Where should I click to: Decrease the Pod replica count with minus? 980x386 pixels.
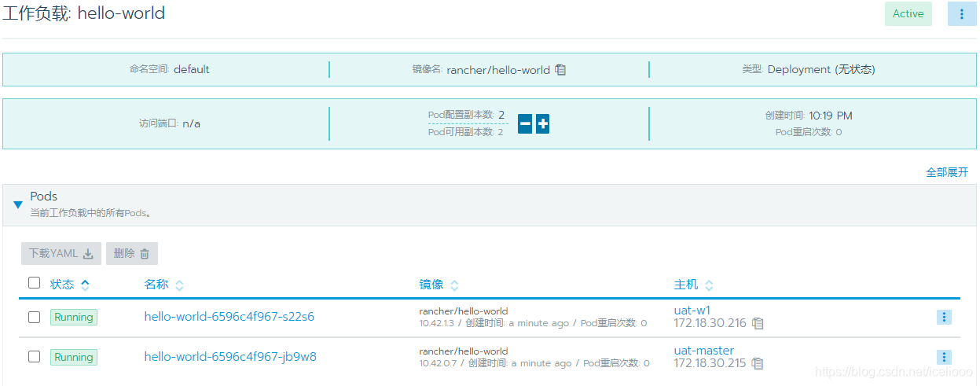[x=525, y=123]
